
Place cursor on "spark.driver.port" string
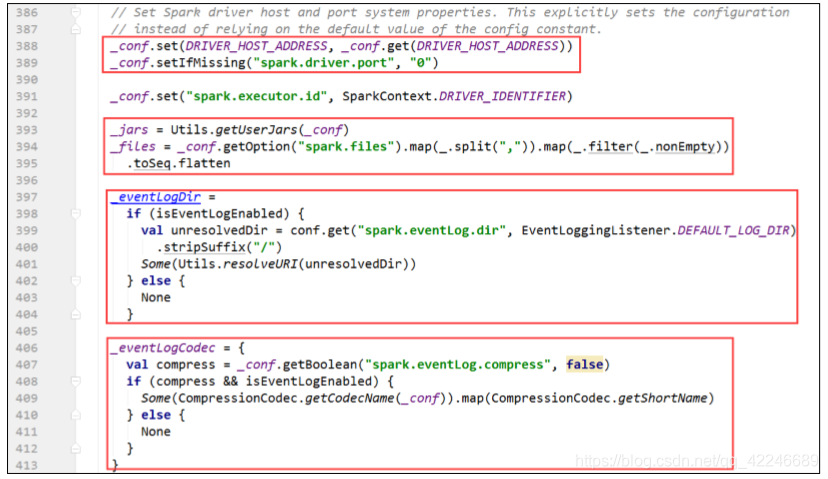(324, 63)
